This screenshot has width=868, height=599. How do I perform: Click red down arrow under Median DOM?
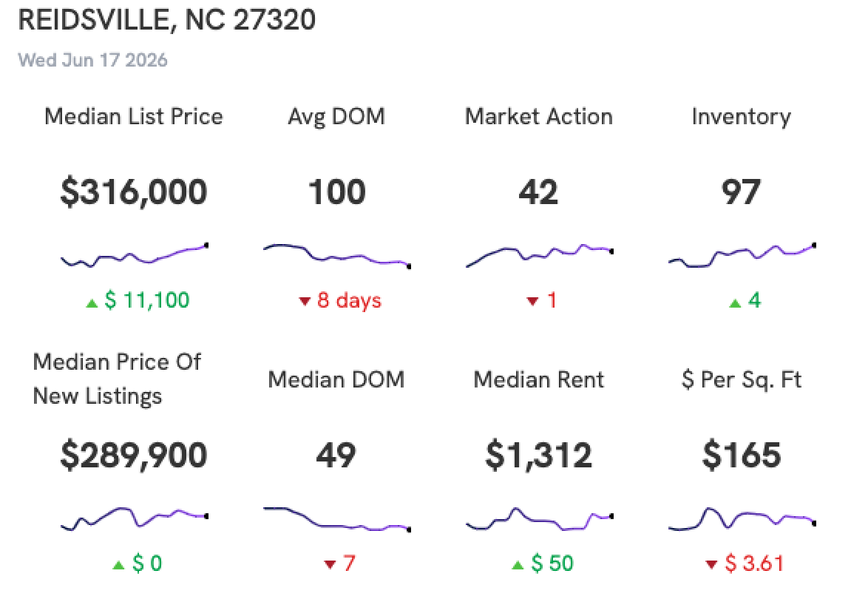click(330, 565)
